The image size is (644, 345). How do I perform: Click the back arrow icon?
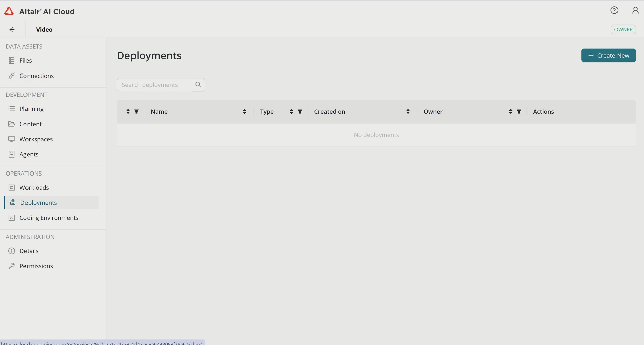pos(12,30)
